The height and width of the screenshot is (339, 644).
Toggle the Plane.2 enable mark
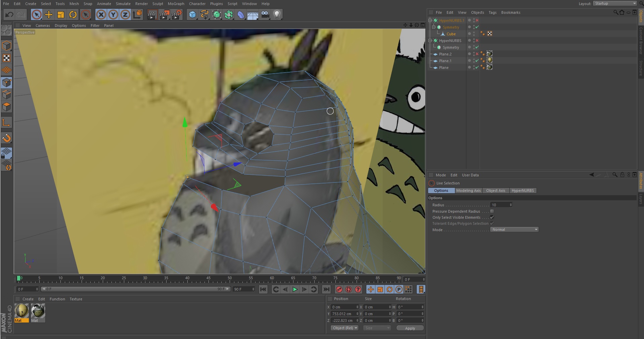477,54
